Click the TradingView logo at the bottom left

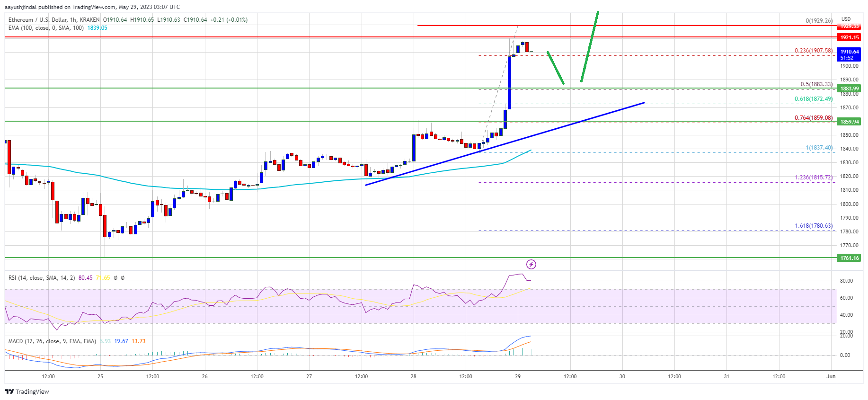coord(27,391)
